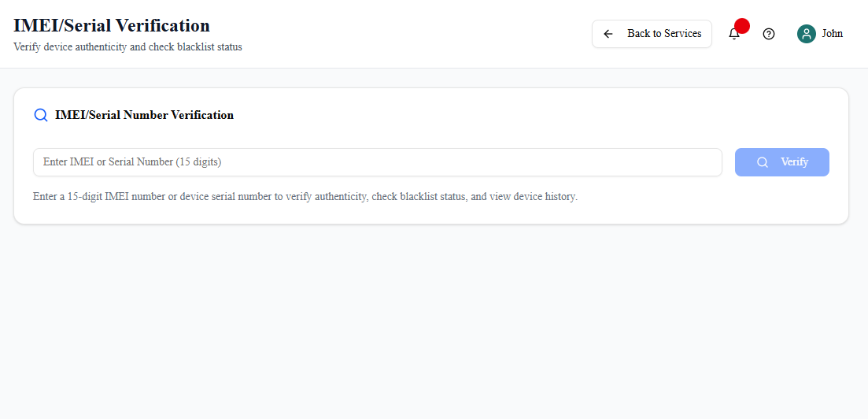
Task: Click the IMEI/Serial Verification page title
Action: [x=112, y=25]
